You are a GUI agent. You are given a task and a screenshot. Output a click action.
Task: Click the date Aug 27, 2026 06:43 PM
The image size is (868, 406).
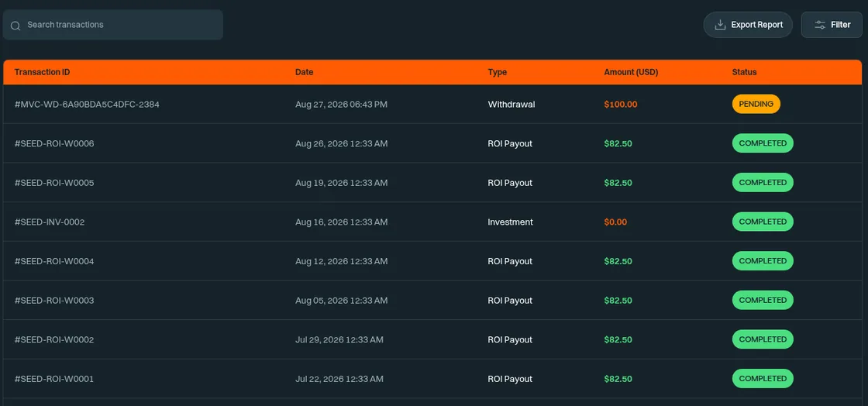tap(341, 104)
